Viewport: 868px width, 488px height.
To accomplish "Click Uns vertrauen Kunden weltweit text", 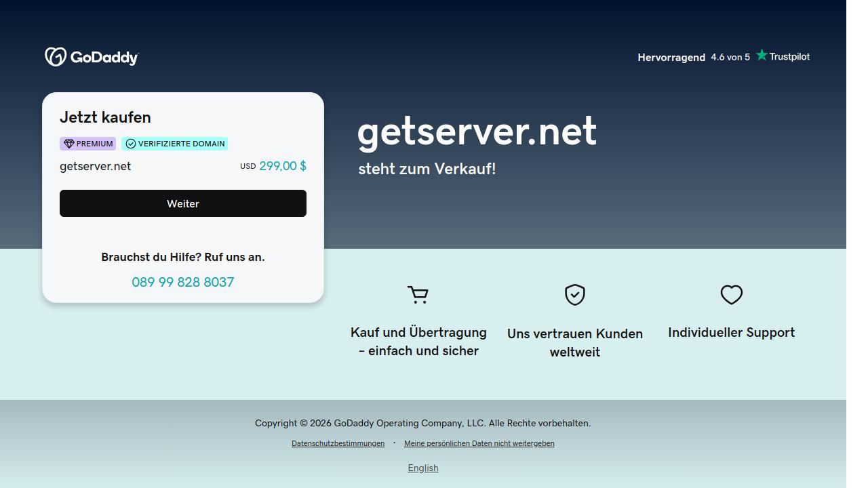I will (575, 343).
